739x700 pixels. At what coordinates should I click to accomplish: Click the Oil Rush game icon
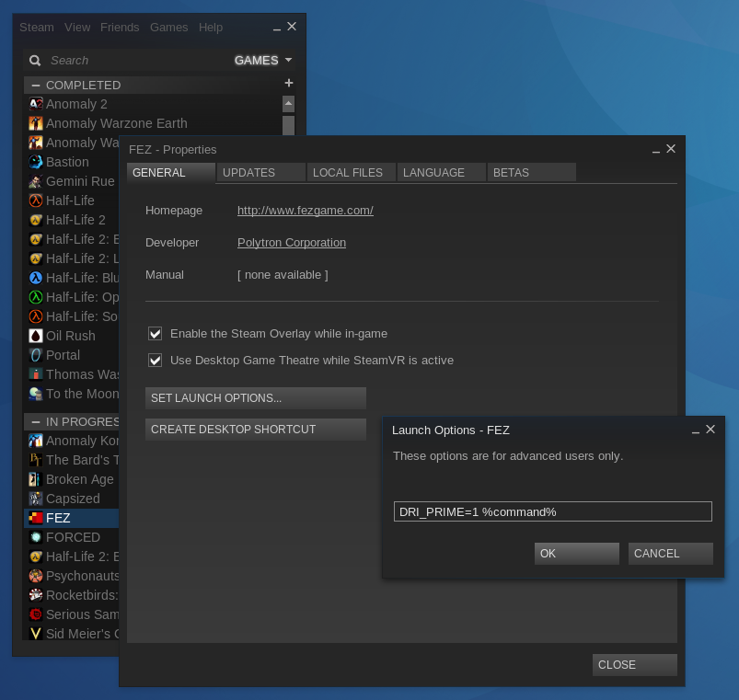(36, 336)
